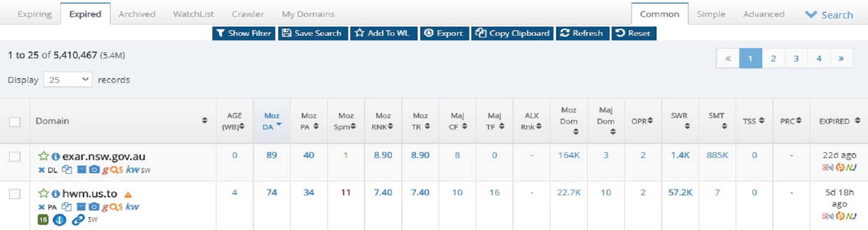
Task: Sort by the Moz DA column
Action: [x=272, y=121]
